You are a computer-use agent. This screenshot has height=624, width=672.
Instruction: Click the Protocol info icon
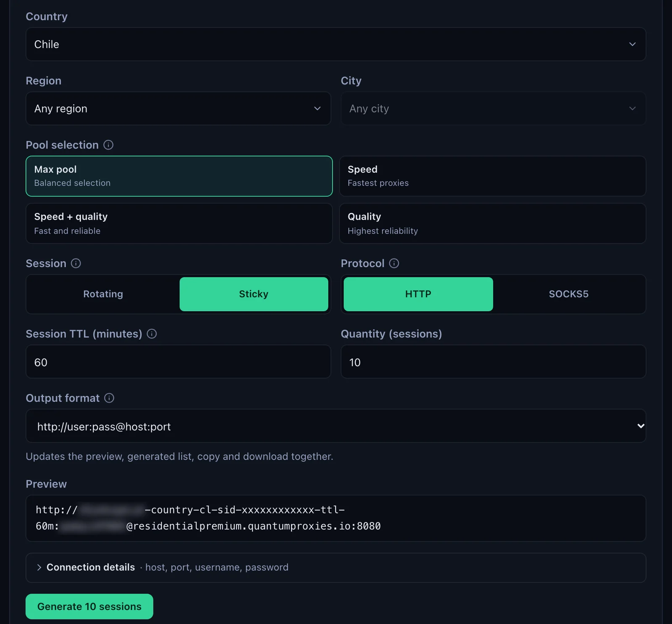(394, 263)
